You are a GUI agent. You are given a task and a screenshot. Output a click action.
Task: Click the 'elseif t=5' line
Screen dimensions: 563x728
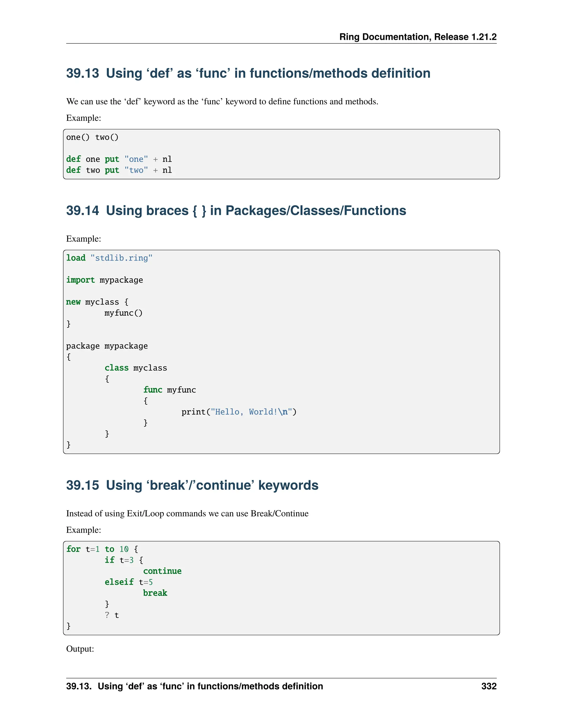click(x=129, y=582)
